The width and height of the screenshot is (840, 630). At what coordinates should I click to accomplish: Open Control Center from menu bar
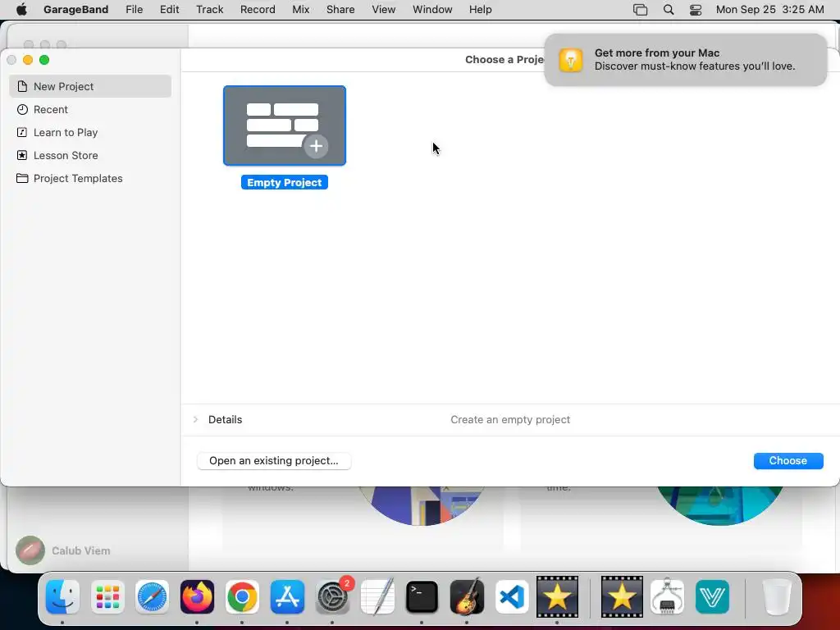coord(696,10)
